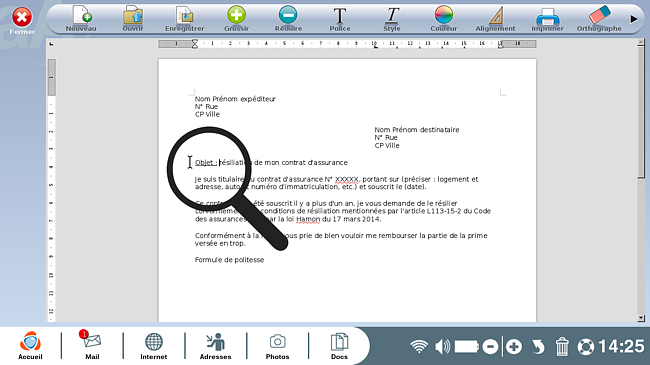
Task: Open the Style italic T tool
Action: tap(392, 19)
